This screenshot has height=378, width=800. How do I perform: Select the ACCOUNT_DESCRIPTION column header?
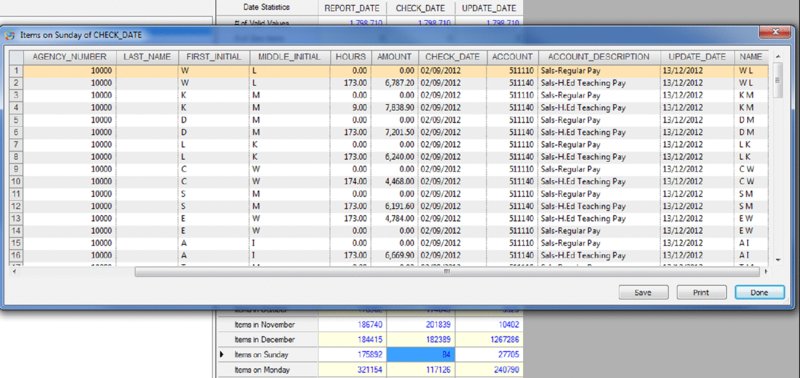[599, 57]
